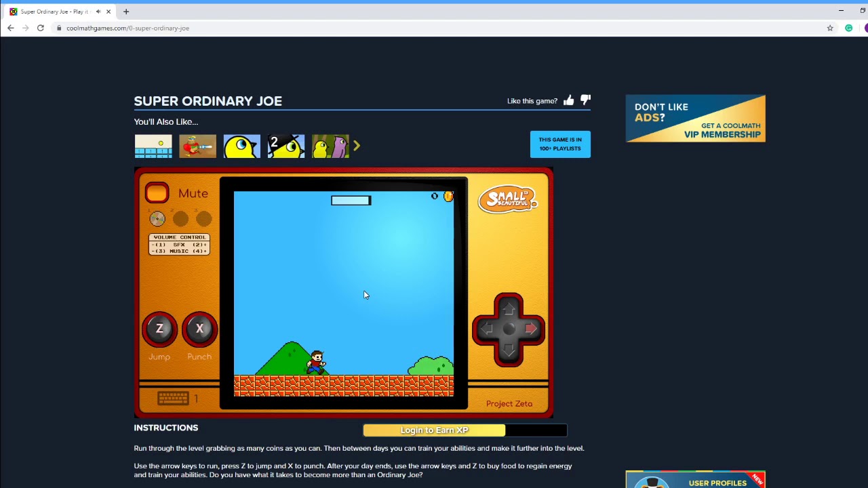Open the second suggested game thumbnail

pyautogui.click(x=197, y=146)
